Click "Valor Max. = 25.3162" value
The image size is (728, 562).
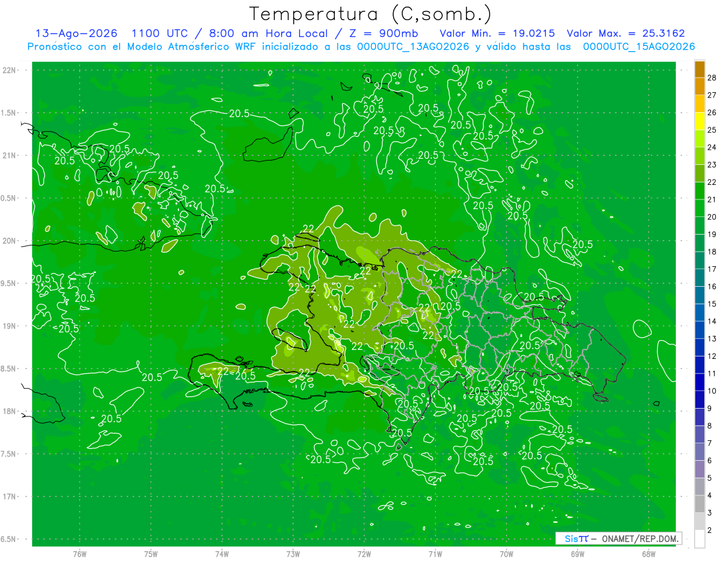point(625,33)
